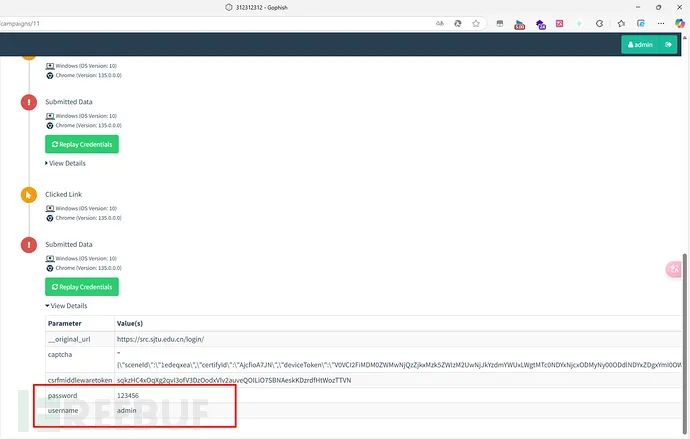Open the gray extension icon after the address bar

click(499, 23)
